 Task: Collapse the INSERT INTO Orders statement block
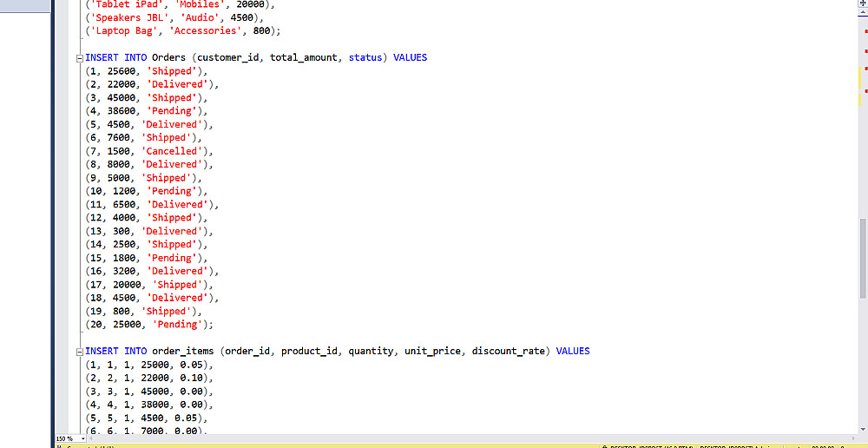pos(80,57)
